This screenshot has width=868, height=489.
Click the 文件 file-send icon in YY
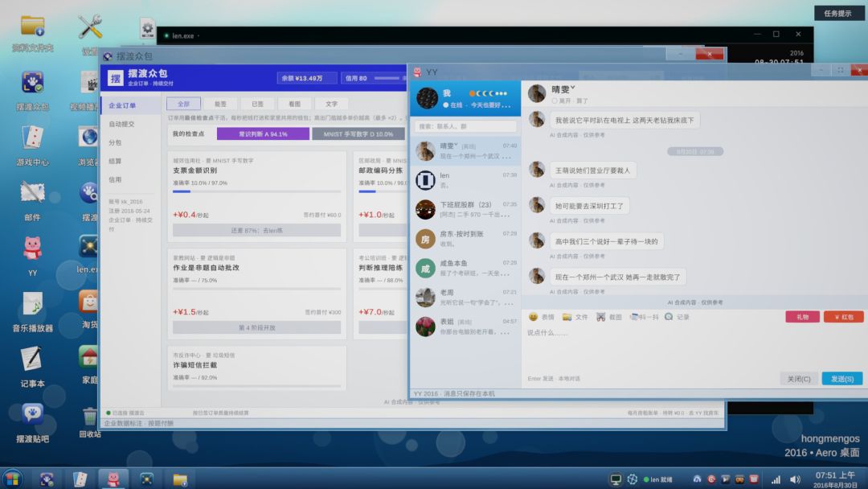click(575, 317)
